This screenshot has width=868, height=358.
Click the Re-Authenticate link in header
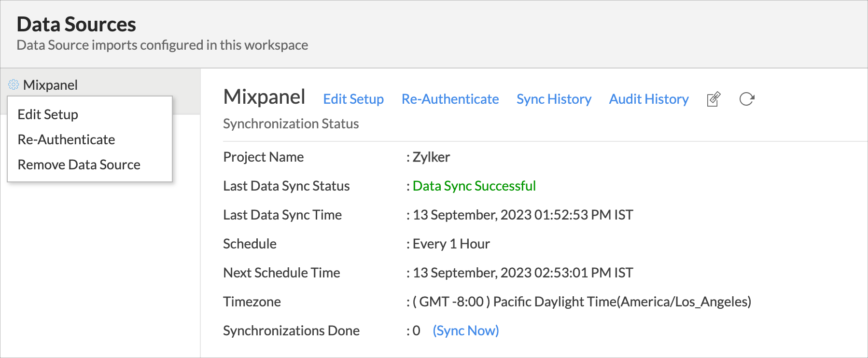click(x=450, y=99)
